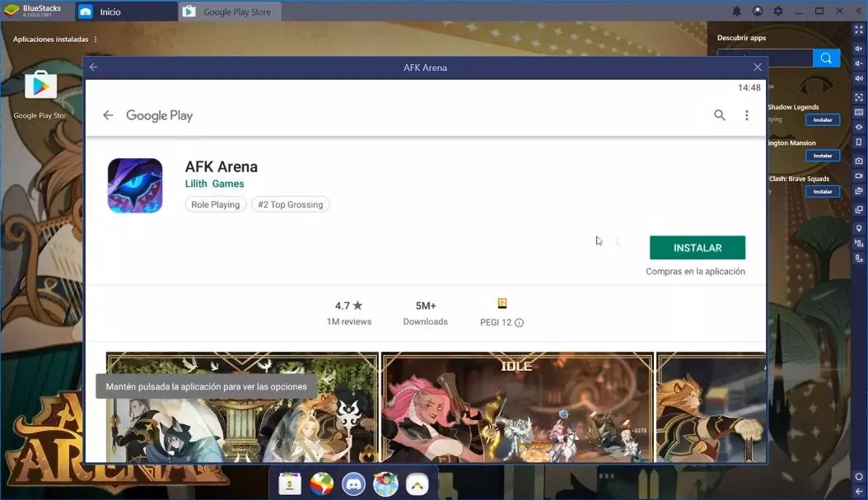
Task: Open BlueStacks account profile icon
Action: [x=758, y=11]
